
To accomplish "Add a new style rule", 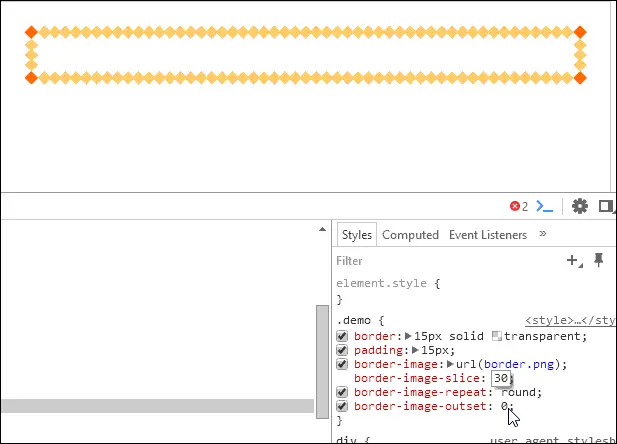I will [574, 261].
